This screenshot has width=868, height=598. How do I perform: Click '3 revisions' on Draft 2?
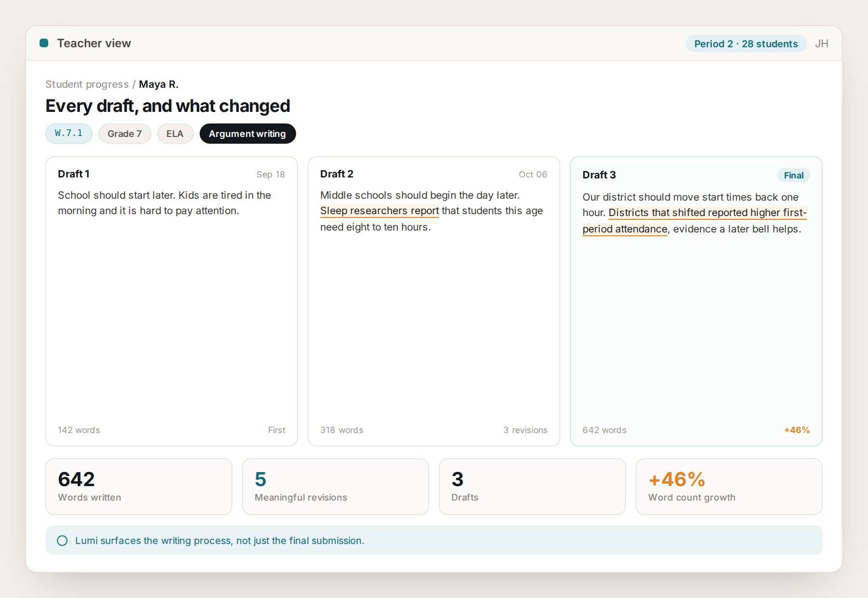526,430
